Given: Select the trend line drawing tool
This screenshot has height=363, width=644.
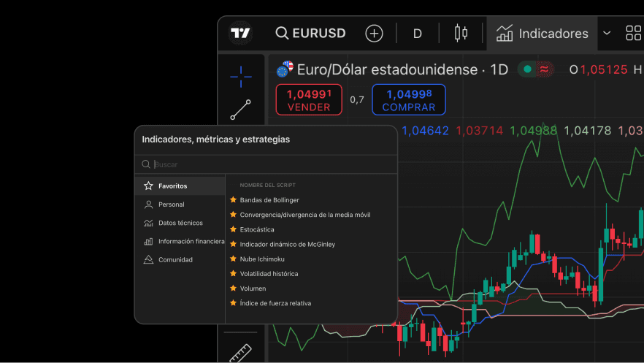Looking at the screenshot, I should point(240,110).
